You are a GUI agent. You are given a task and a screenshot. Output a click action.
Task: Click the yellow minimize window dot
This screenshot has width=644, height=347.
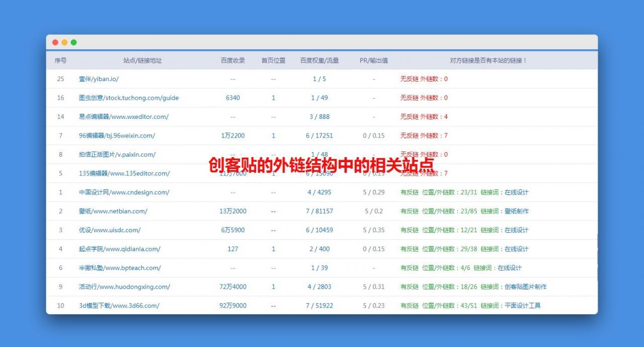64,42
